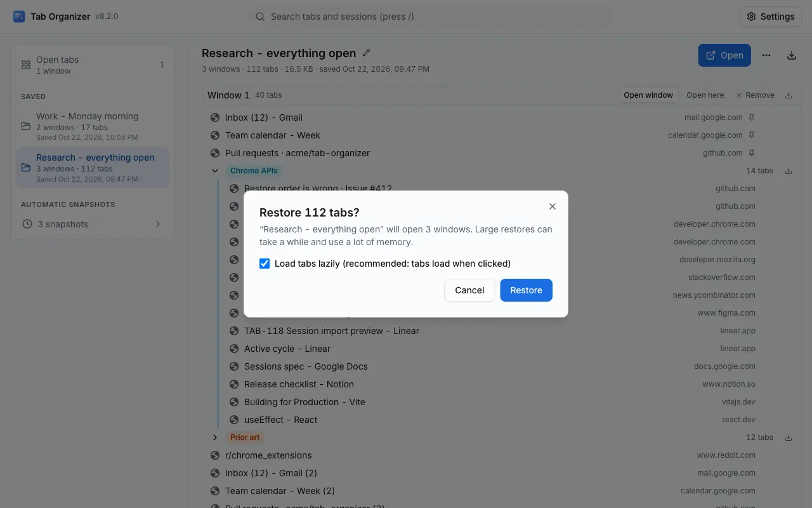Click the stackoverflow.com domain text
The height and width of the screenshot is (508, 812).
(x=722, y=277)
